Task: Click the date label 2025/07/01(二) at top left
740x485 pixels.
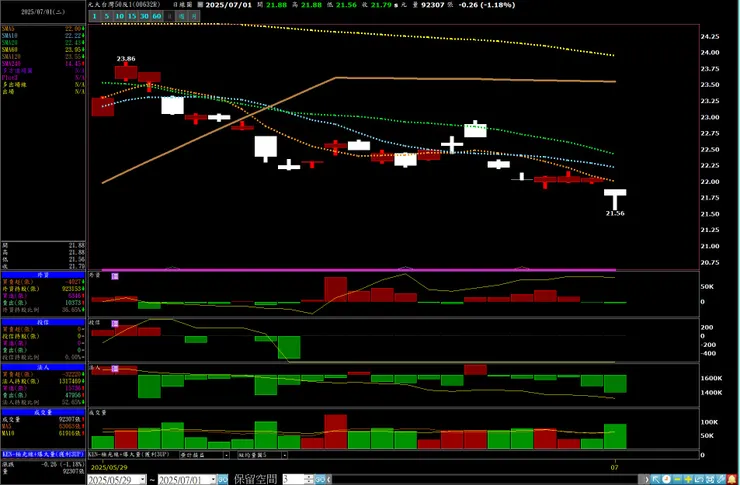Action: pyautogui.click(x=43, y=12)
